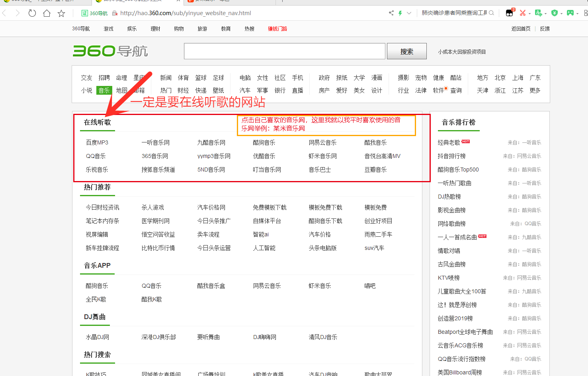The height and width of the screenshot is (376, 588).
Task: Reload the page with refresh icon
Action: pos(32,13)
